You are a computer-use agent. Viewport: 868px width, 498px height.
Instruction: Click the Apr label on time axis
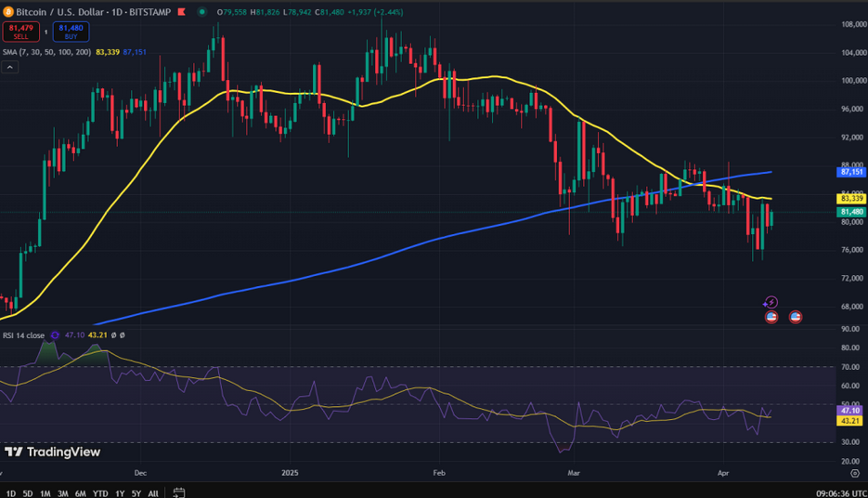click(723, 473)
